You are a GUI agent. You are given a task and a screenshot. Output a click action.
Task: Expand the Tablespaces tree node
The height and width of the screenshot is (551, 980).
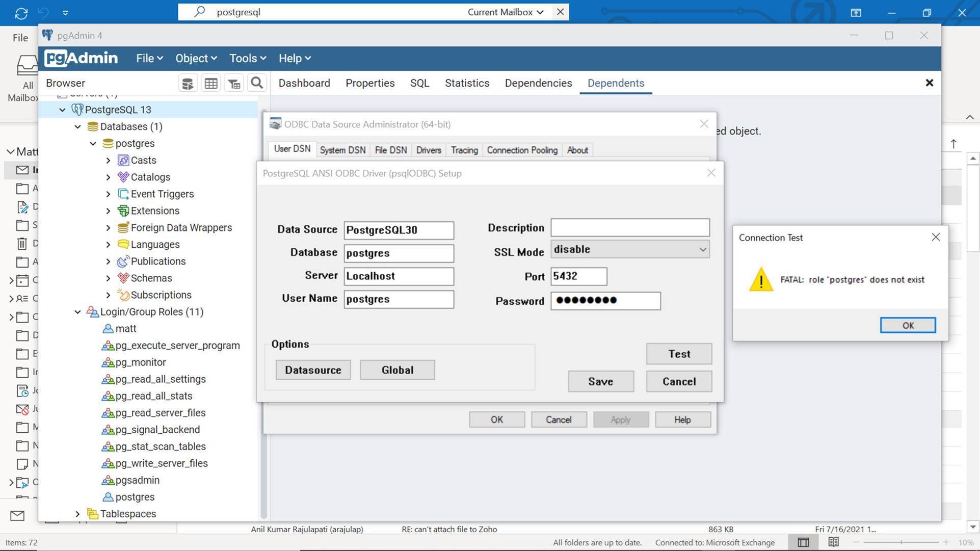77,514
